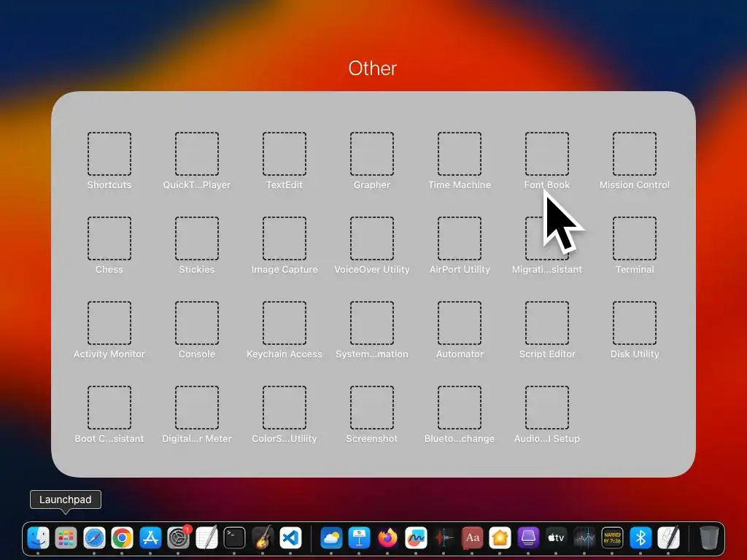
Task: Launch TextEdit from the Dock
Action: pyautogui.click(x=206, y=538)
